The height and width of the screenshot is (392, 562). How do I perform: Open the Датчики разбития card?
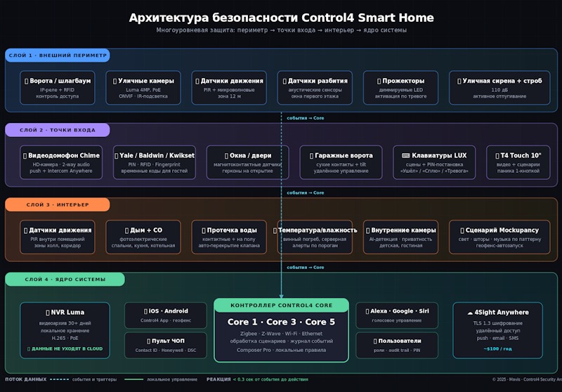(x=315, y=88)
